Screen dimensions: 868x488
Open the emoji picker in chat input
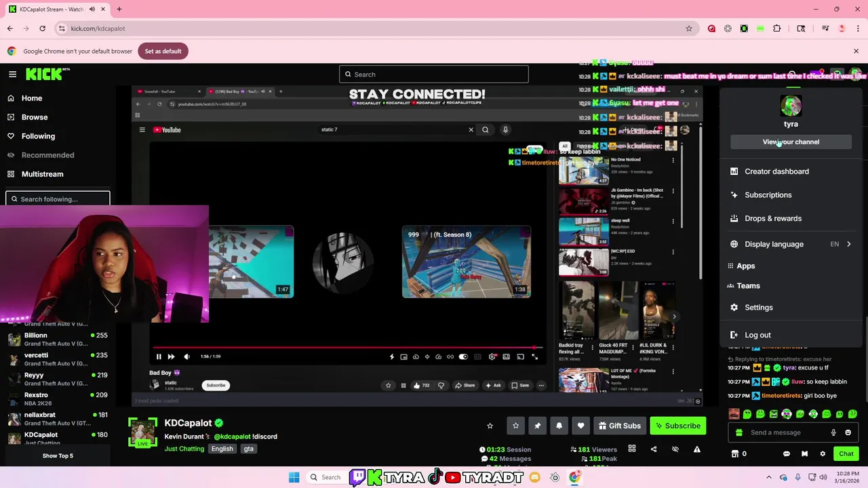pos(848,432)
